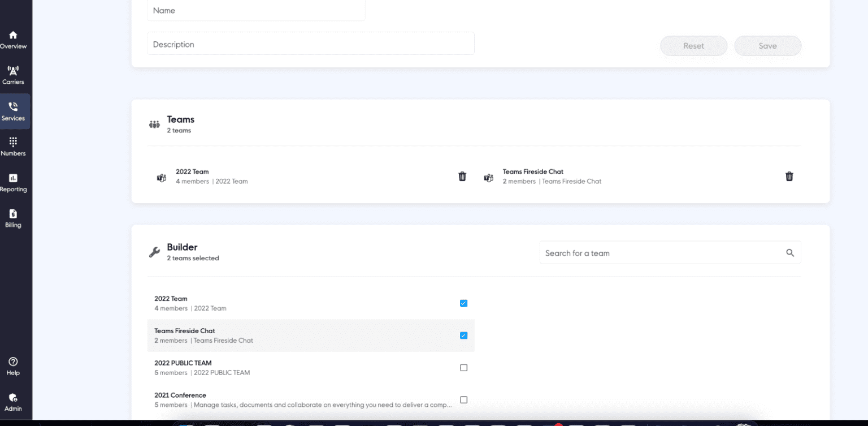Uncheck the Teams Fireside Chat checkbox
The height and width of the screenshot is (426, 868).
[x=463, y=335]
